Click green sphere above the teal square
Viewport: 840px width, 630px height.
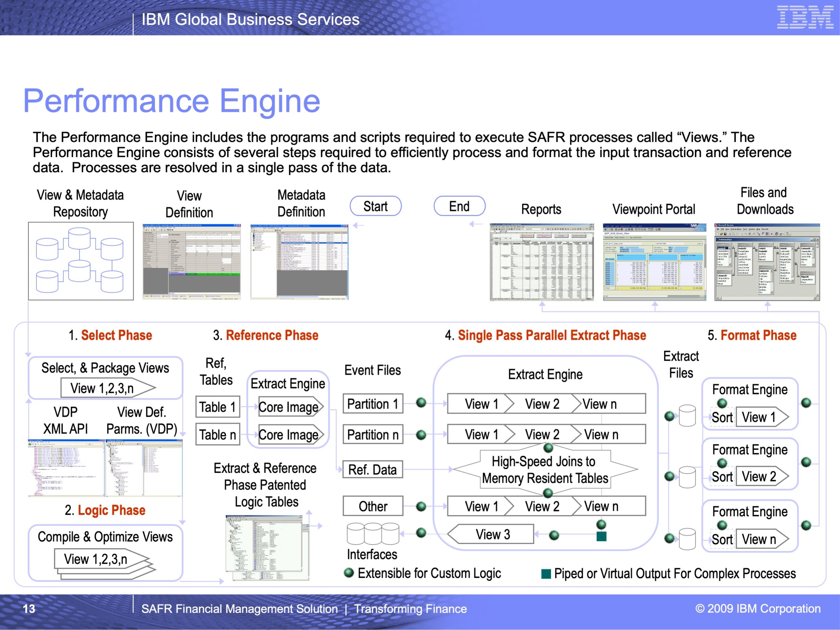[601, 524]
